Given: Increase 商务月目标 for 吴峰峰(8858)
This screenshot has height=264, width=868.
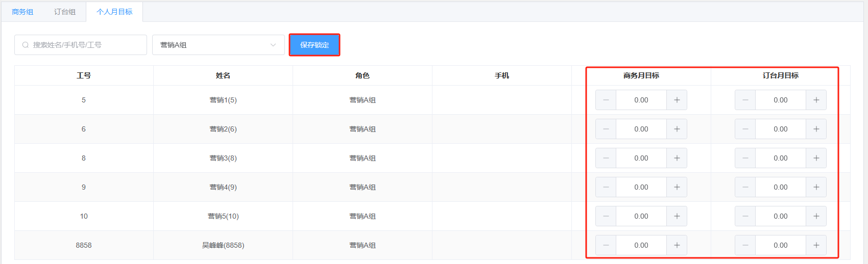Looking at the screenshot, I should (677, 245).
